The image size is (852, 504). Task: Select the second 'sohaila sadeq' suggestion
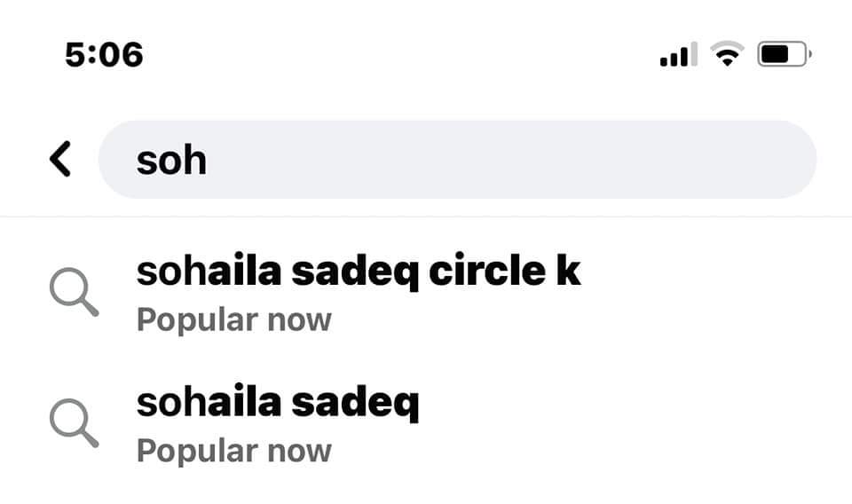click(277, 404)
